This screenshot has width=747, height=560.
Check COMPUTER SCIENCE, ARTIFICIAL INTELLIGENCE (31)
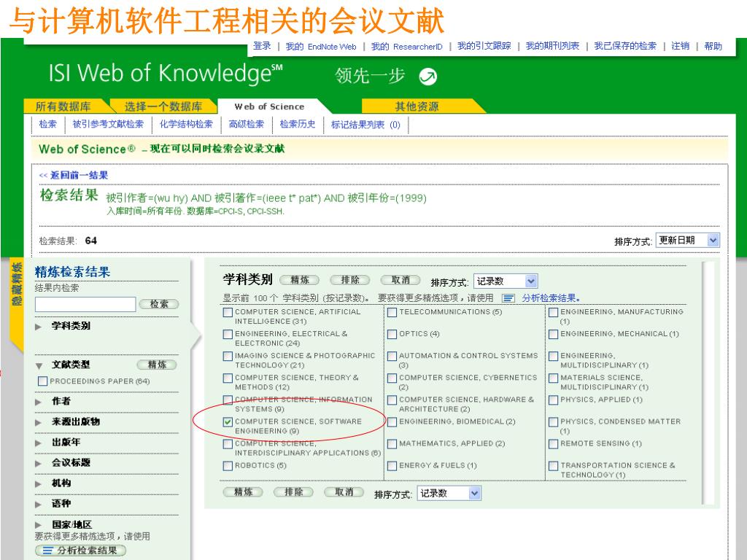tap(228, 312)
